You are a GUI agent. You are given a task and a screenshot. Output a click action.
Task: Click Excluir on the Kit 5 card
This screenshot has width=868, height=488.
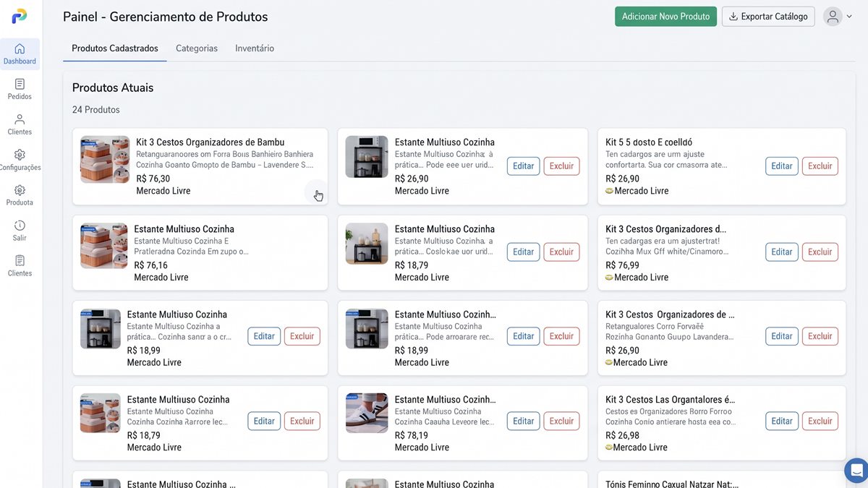click(820, 166)
